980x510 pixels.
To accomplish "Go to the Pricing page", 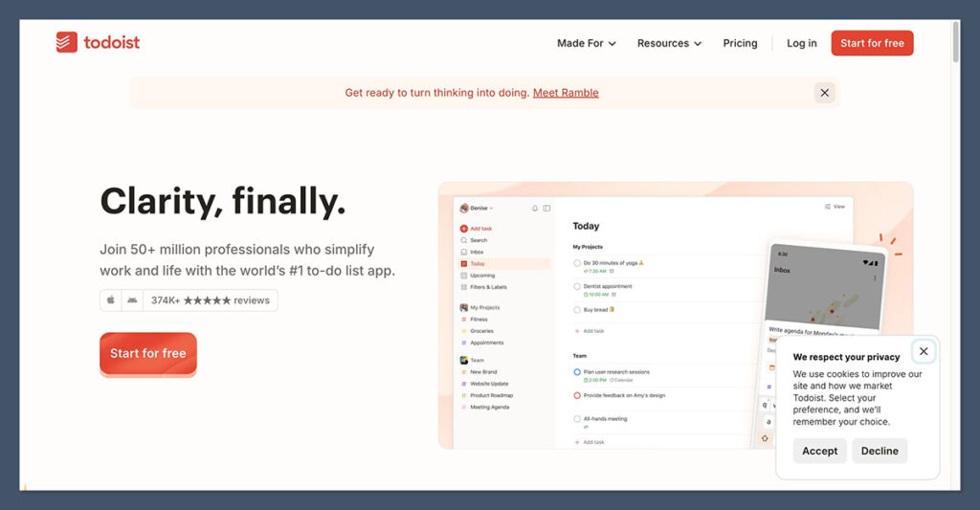I will pyautogui.click(x=740, y=43).
